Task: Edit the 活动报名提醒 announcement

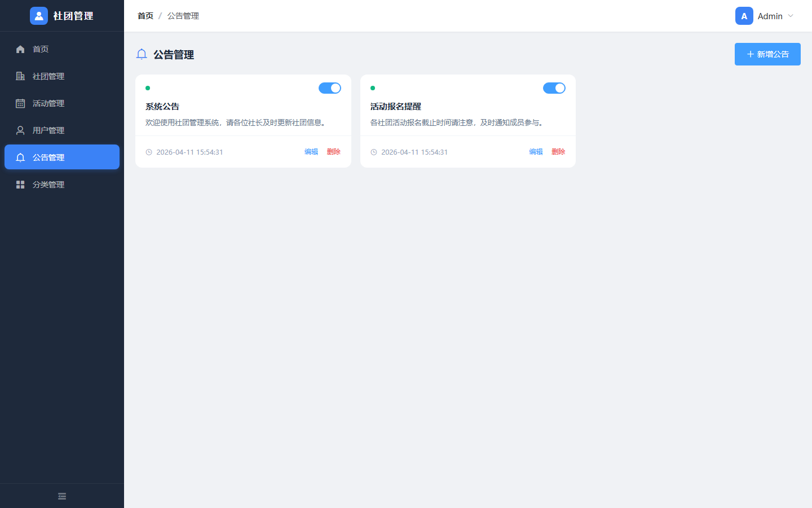Action: tap(536, 152)
